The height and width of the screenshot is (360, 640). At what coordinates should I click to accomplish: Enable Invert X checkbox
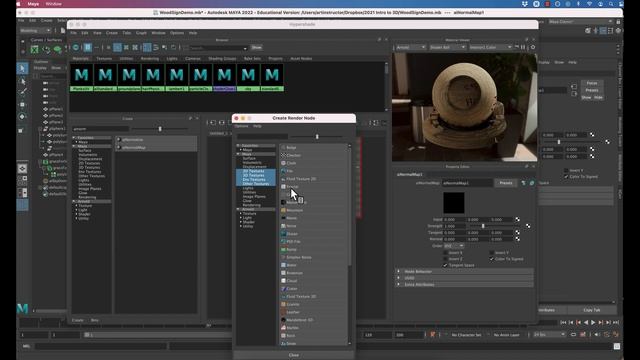pos(445,253)
